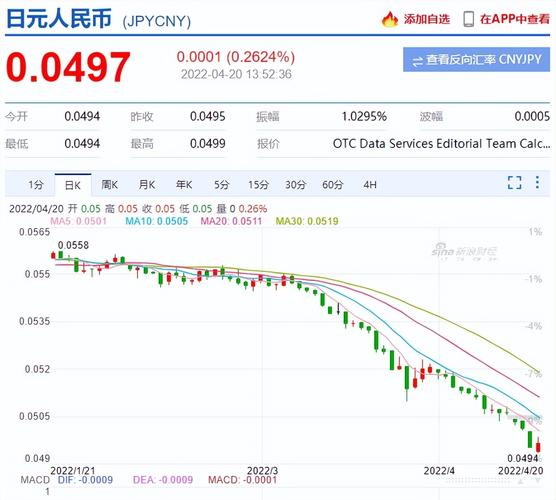Click the phone icon for app viewing

pos(469,19)
